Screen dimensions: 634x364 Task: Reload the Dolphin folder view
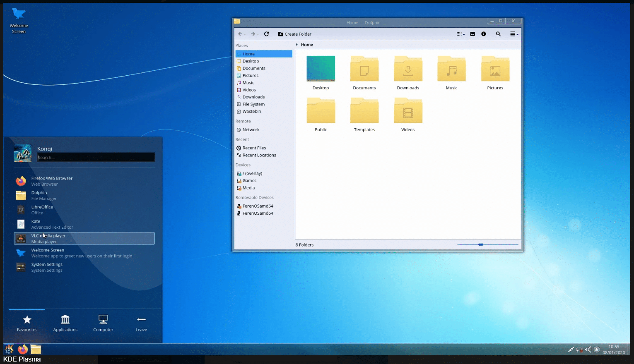[266, 34]
